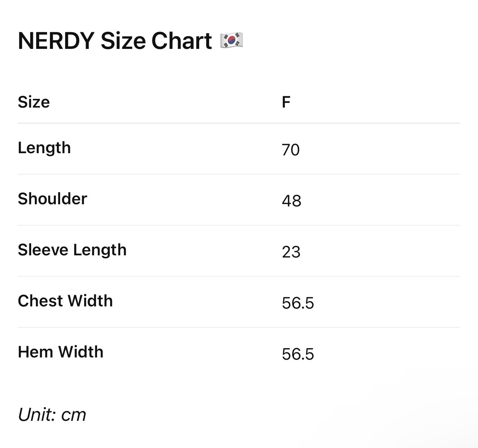Click the Shoulder value 48
The image size is (478, 448).
click(292, 201)
